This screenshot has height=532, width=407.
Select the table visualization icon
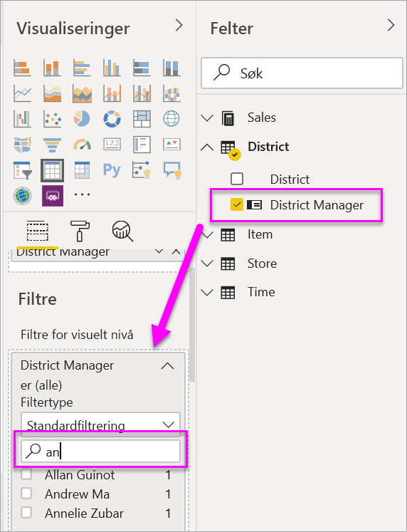coord(52,170)
